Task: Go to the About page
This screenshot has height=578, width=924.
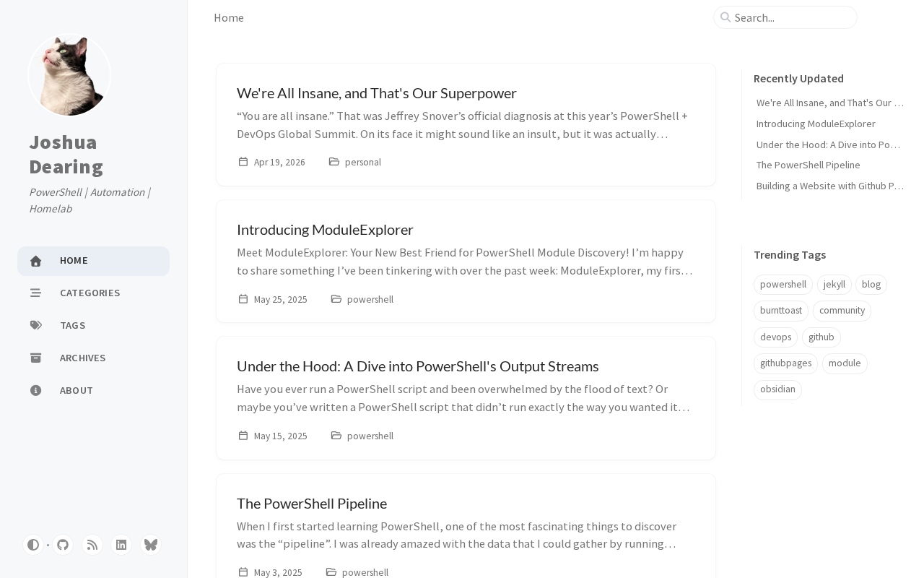Action: (76, 390)
